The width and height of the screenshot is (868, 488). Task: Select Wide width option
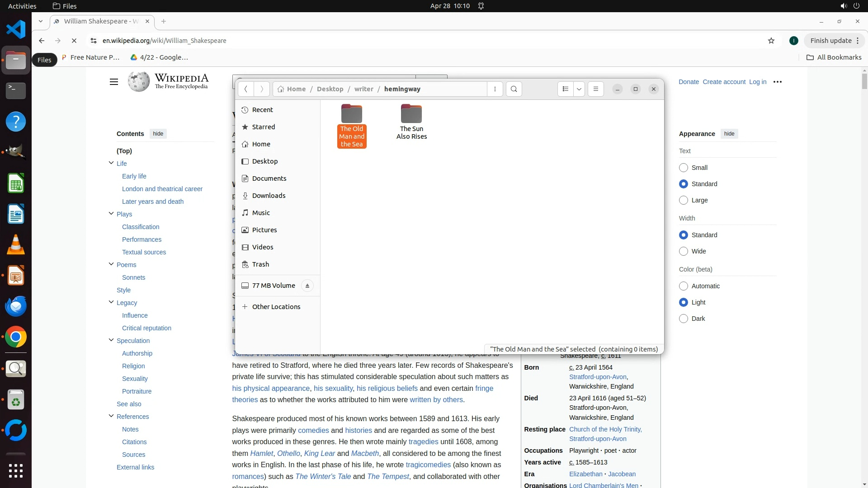(684, 251)
